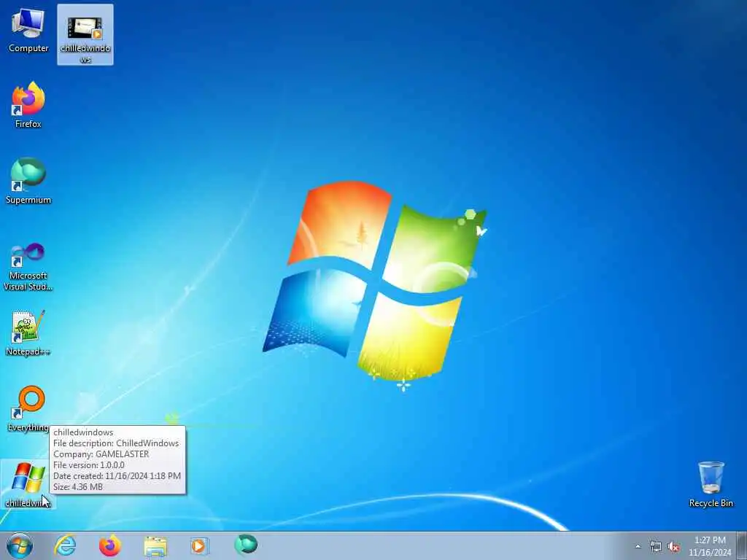Open network status tray icon
The width and height of the screenshot is (747, 560).
656,547
